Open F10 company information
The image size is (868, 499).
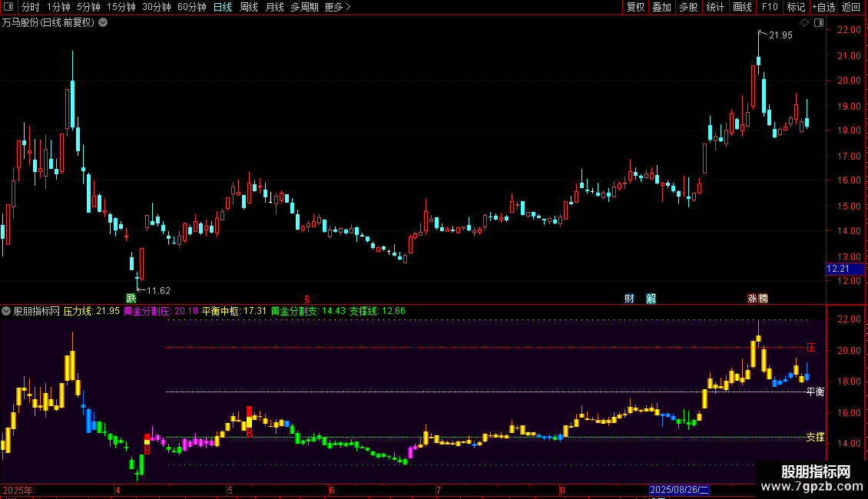coord(769,7)
